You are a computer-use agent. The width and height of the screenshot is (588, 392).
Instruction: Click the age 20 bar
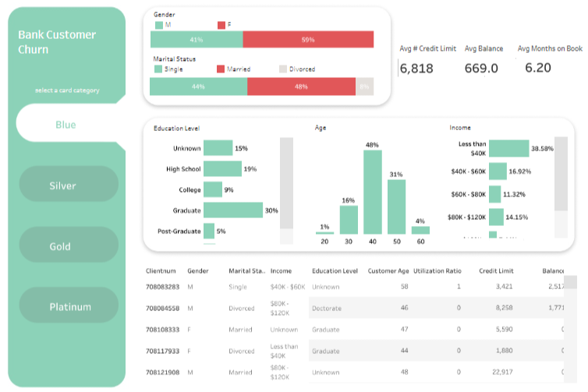coord(324,233)
